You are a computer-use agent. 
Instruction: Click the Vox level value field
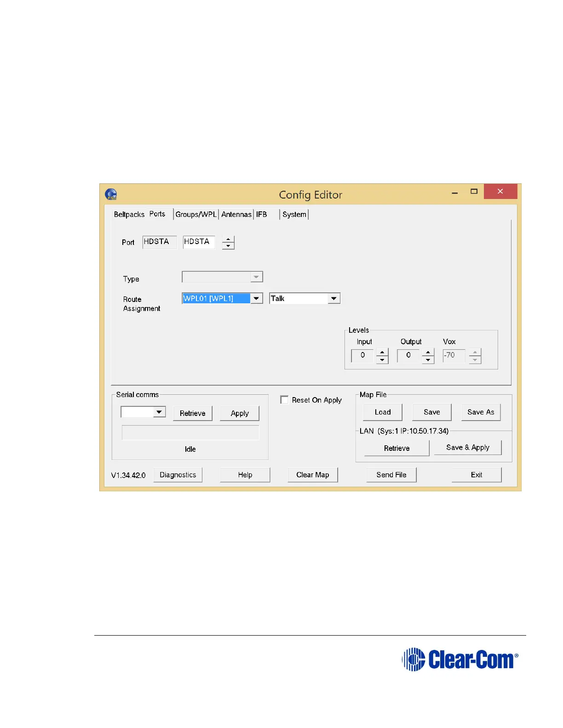(454, 356)
